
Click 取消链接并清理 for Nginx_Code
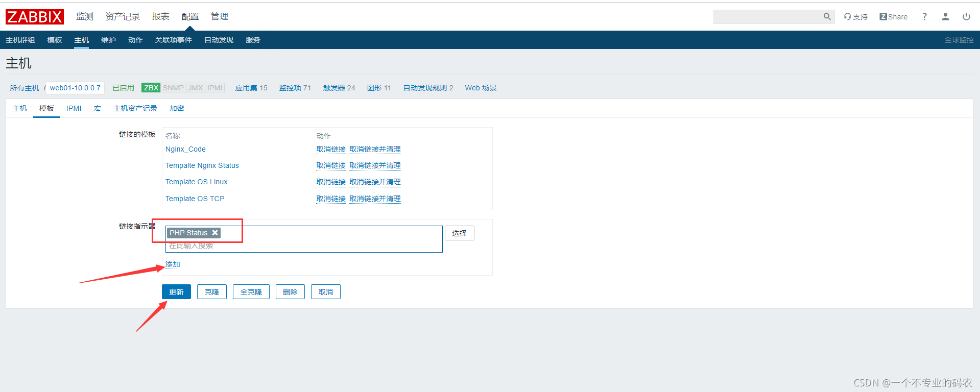(x=375, y=149)
